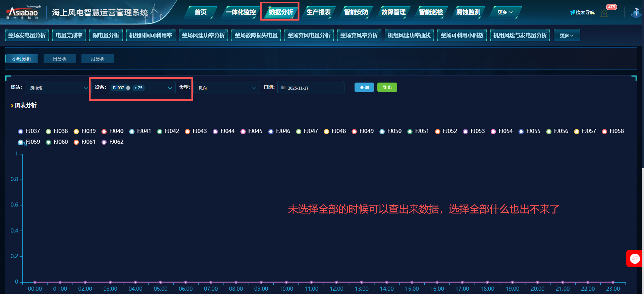The height and width of the screenshot is (294, 644).
Task: Click the calendar icon in date field
Action: [283, 88]
